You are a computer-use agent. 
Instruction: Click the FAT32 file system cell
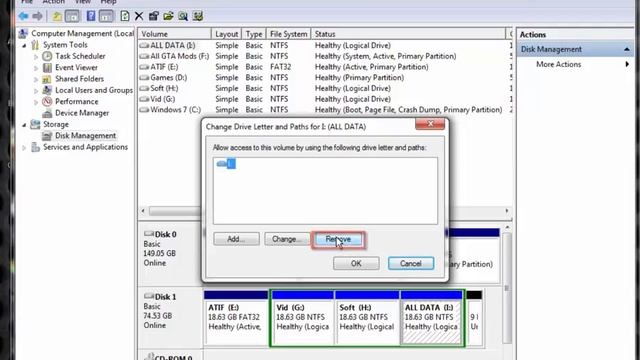tap(280, 67)
